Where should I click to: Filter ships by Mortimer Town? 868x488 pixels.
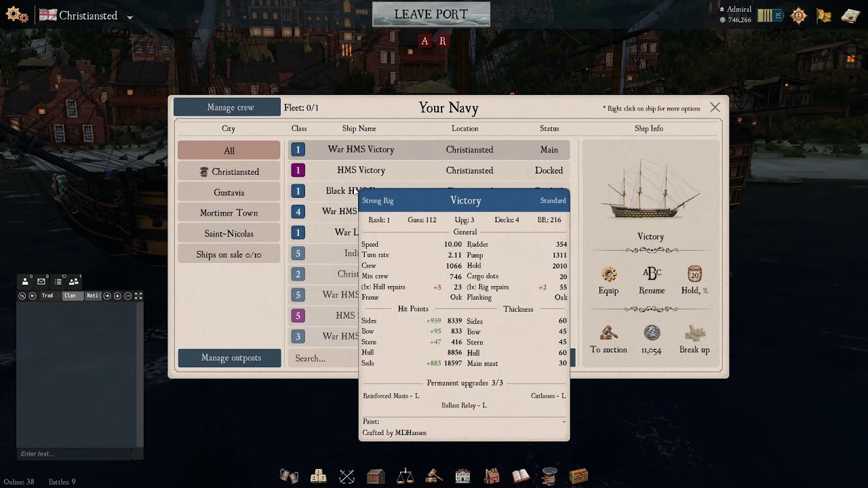[x=229, y=213]
